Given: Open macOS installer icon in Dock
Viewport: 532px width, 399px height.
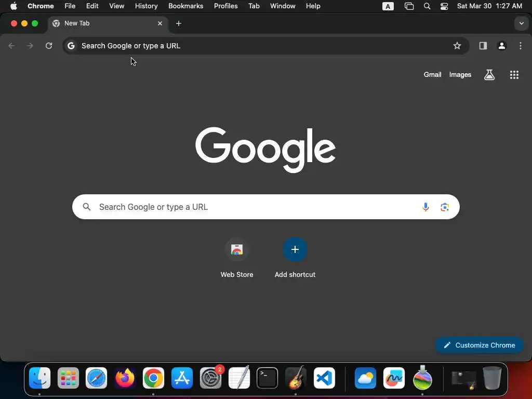Looking at the screenshot, I should click(422, 378).
